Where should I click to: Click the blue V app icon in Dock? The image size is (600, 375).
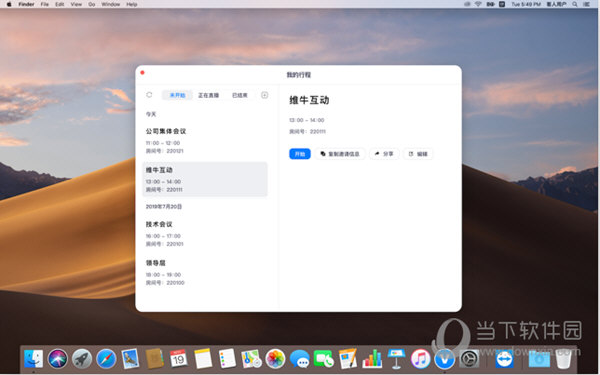pyautogui.click(x=444, y=359)
